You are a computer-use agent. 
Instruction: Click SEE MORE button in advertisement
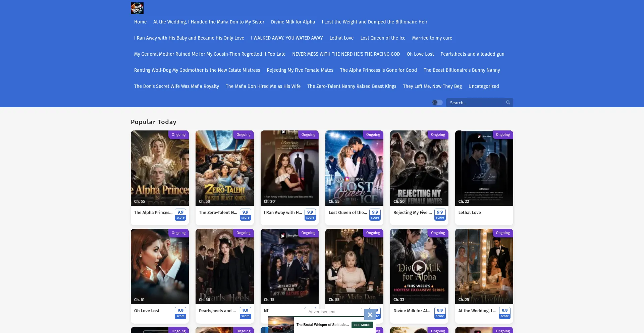pos(362,325)
